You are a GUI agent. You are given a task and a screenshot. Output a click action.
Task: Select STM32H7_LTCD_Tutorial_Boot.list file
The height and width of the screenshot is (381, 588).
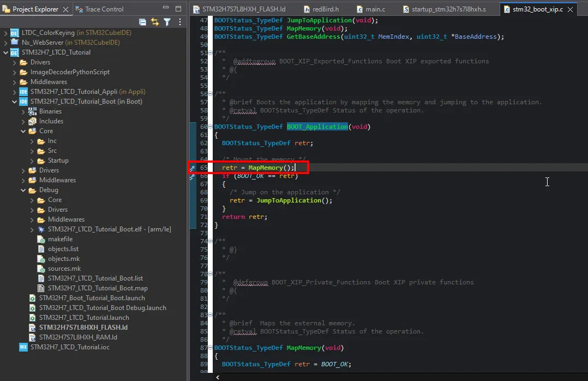click(95, 278)
